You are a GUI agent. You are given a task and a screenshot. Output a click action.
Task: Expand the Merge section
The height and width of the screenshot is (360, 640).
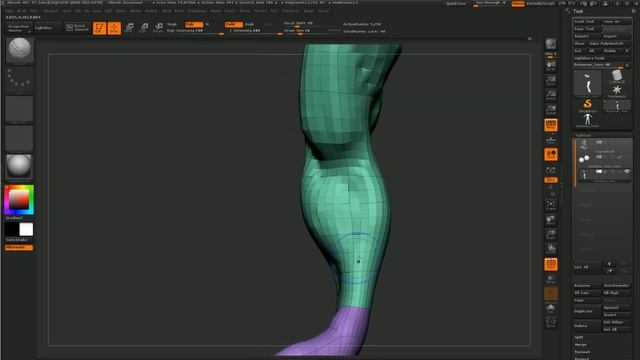click(580, 345)
